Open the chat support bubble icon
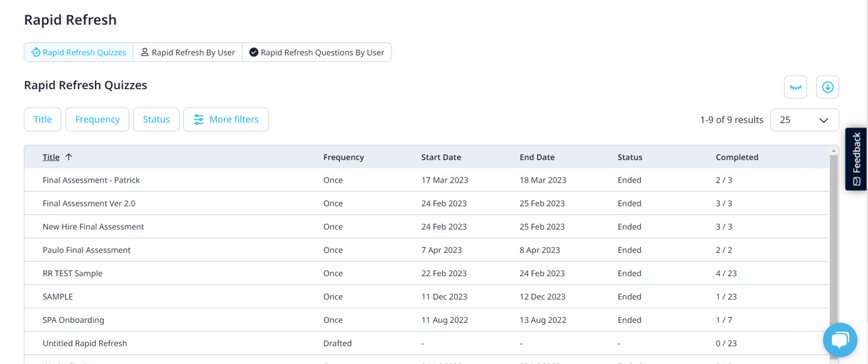868x364 pixels. 840,340
